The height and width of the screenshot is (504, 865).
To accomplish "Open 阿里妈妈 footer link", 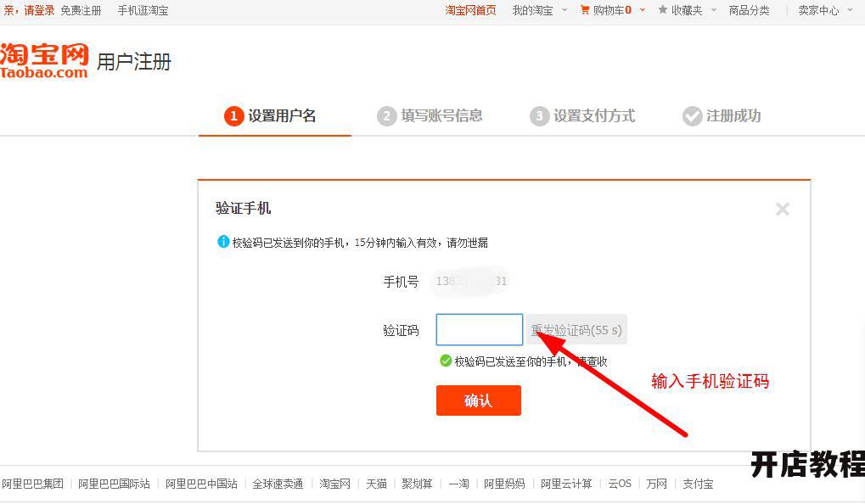I will [504, 484].
